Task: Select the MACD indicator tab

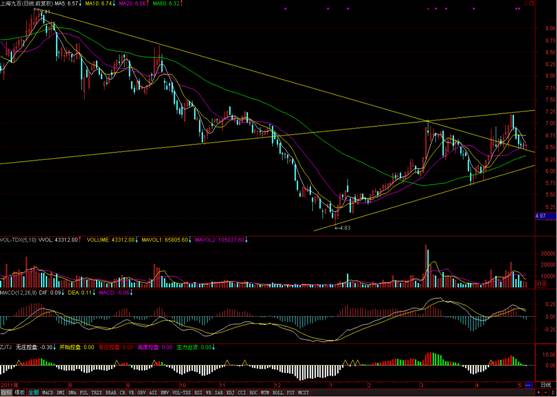Action: pyautogui.click(x=47, y=393)
